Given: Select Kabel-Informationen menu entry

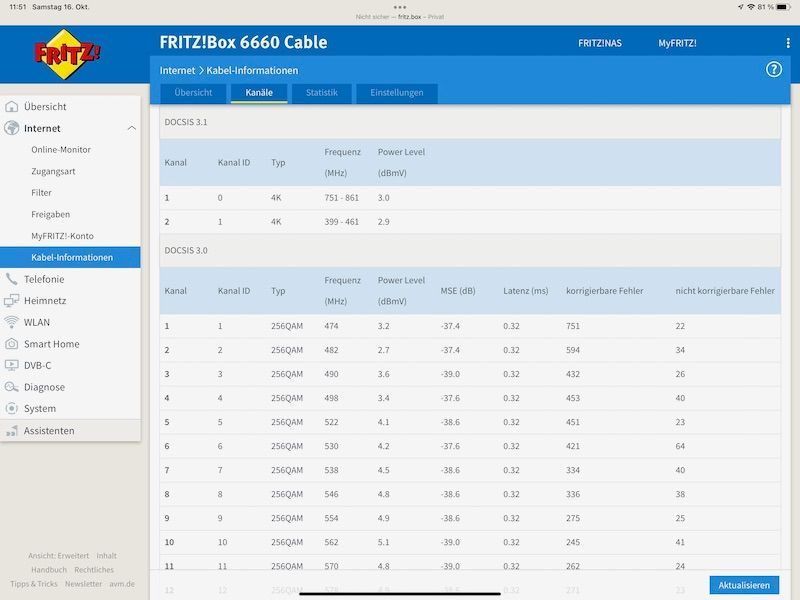Looking at the screenshot, I should tap(70, 257).
